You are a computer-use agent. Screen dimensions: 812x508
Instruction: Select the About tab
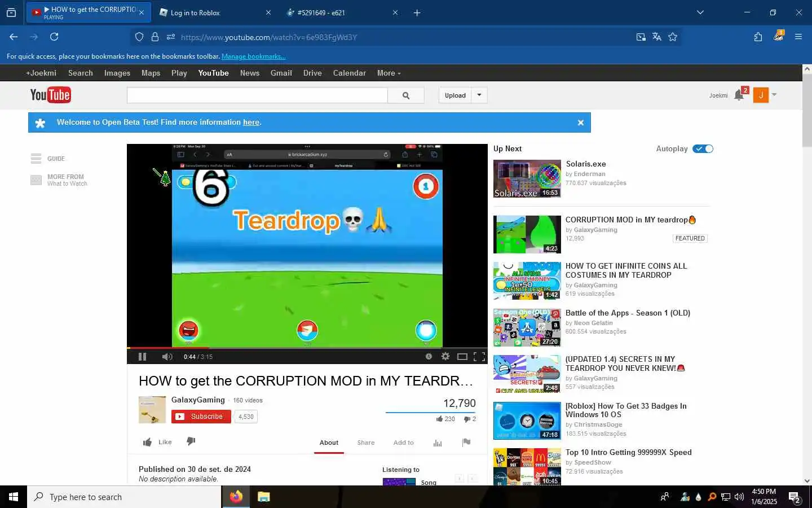tap(329, 443)
